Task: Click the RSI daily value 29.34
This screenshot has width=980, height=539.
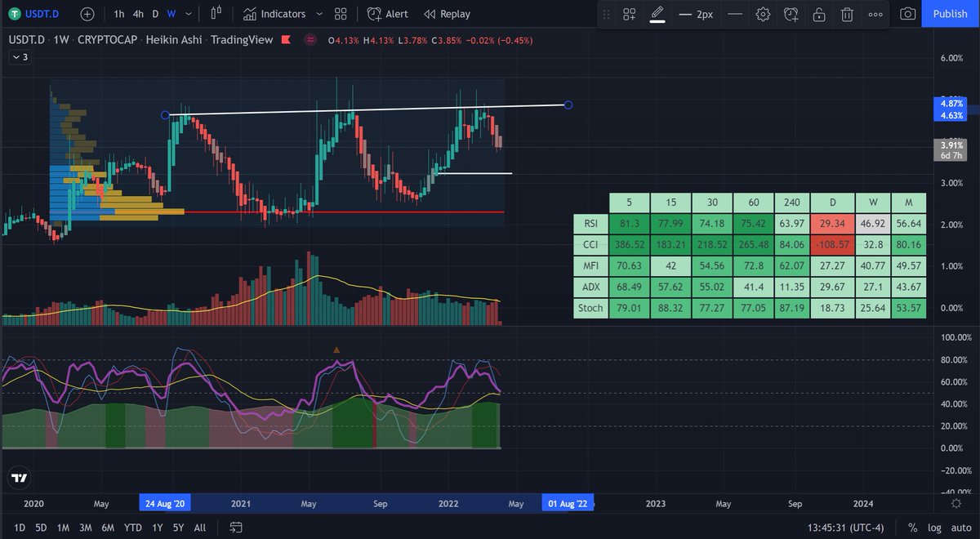Action: [x=833, y=222]
